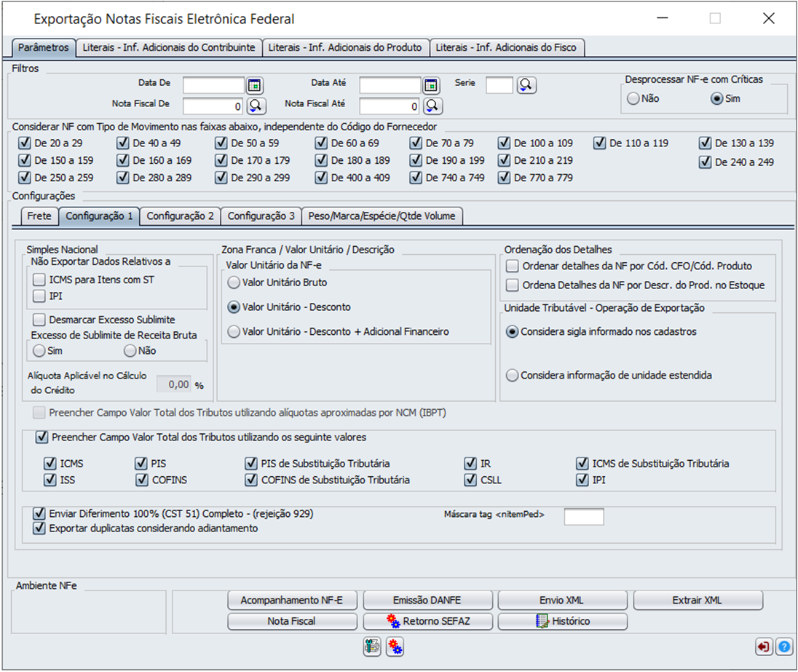The height and width of the screenshot is (672, 798).
Task: Toggle Preencher Campo Valor Total using seguinte valores
Action: tap(42, 438)
